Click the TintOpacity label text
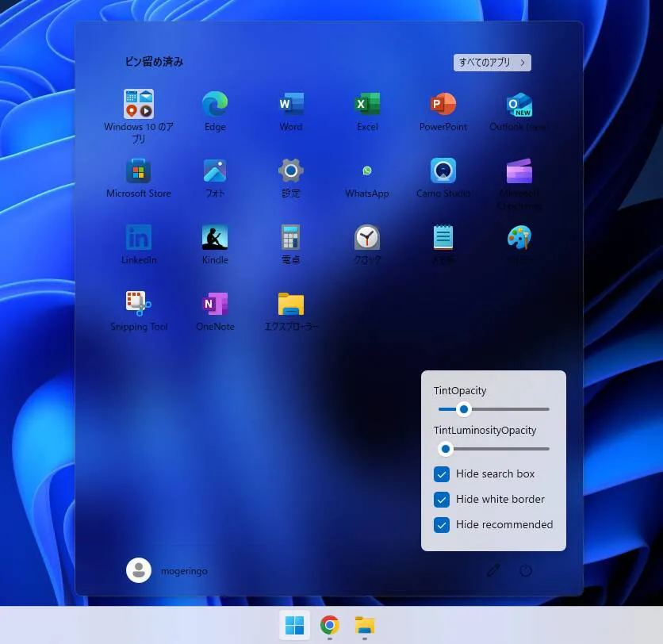This screenshot has width=663, height=644. pyautogui.click(x=460, y=390)
